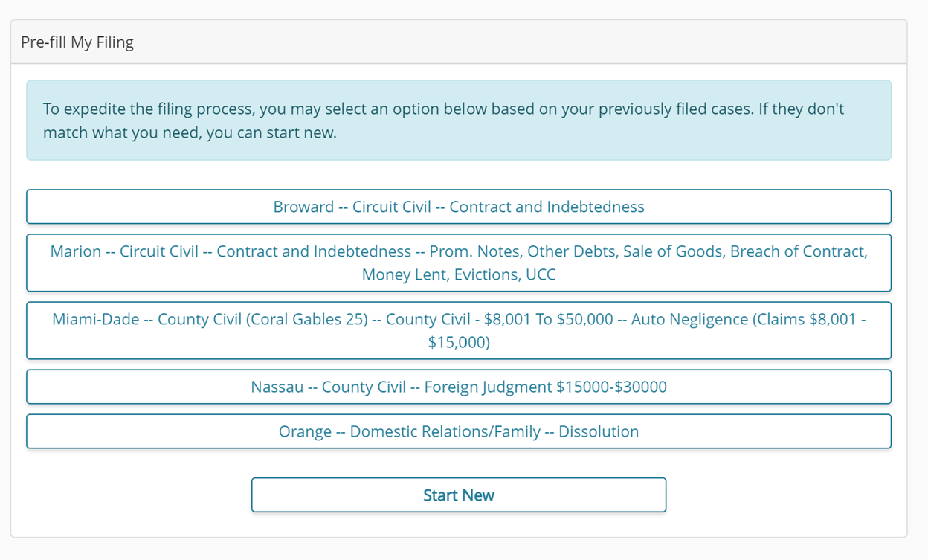Click the Start New button
This screenshot has width=928, height=560.
coord(459,495)
